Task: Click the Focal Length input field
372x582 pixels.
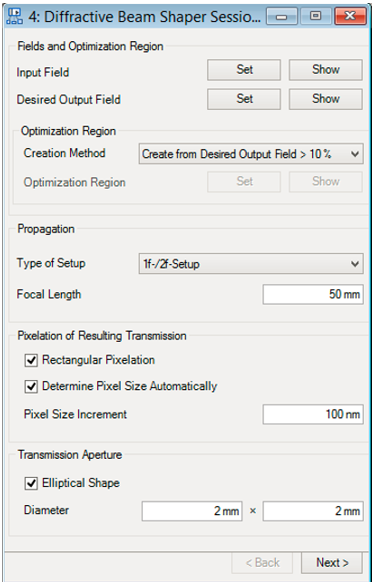Action: tap(313, 294)
